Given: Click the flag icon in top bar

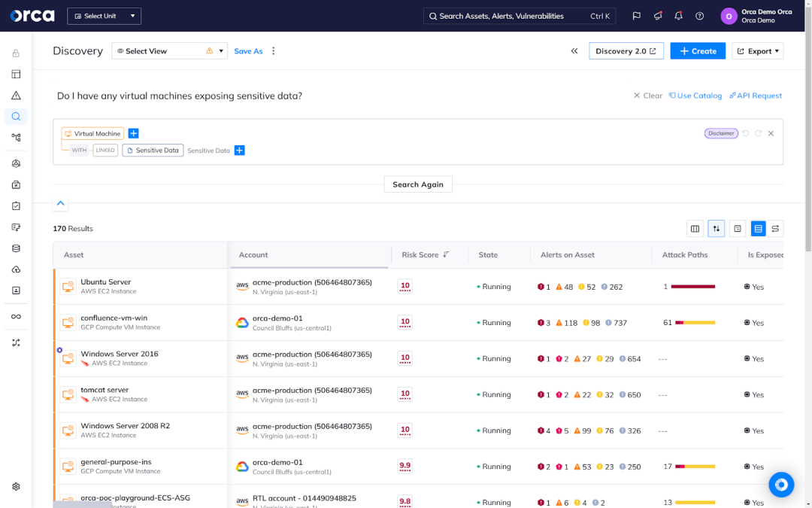Looking at the screenshot, I should pyautogui.click(x=637, y=16).
